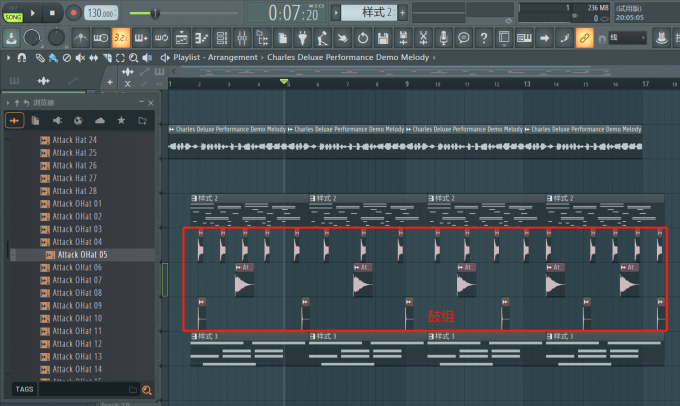Open the 线 snap dropdown
Image resolution: width=680 pixels, height=406 pixels.
pyautogui.click(x=628, y=38)
